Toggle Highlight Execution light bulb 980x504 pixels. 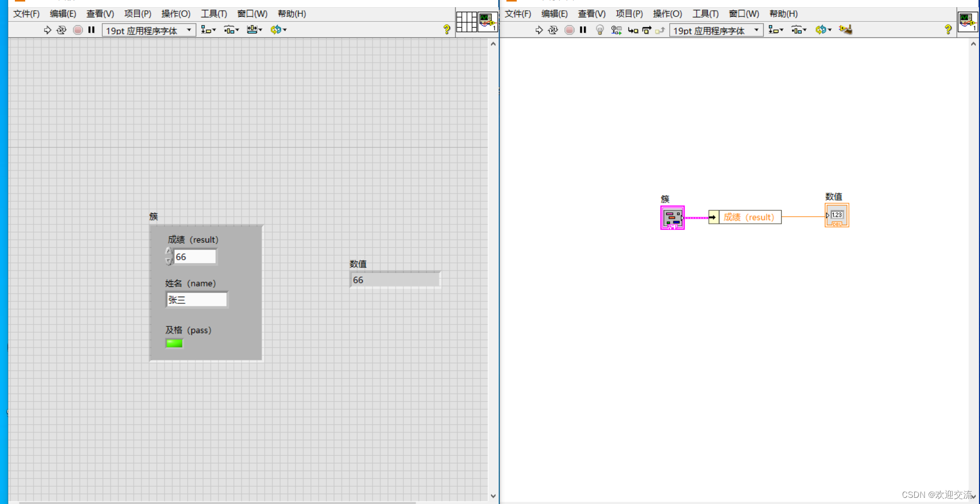click(599, 30)
